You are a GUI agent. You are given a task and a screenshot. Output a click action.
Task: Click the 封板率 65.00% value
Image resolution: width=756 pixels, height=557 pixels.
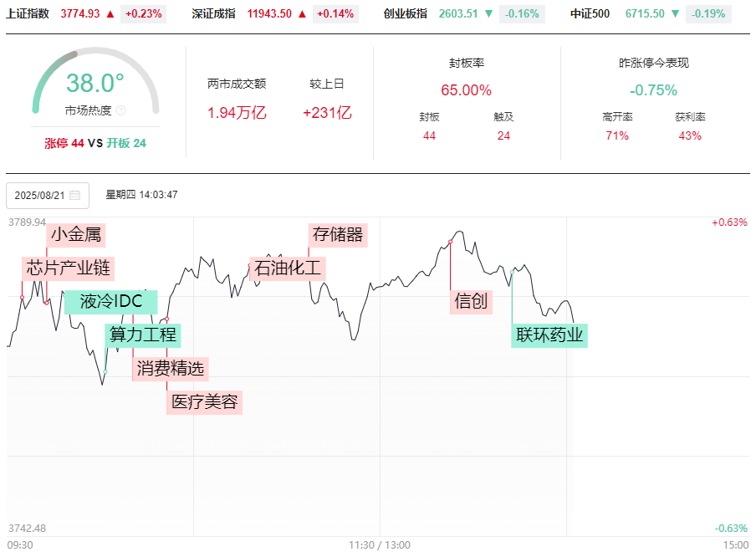click(466, 90)
